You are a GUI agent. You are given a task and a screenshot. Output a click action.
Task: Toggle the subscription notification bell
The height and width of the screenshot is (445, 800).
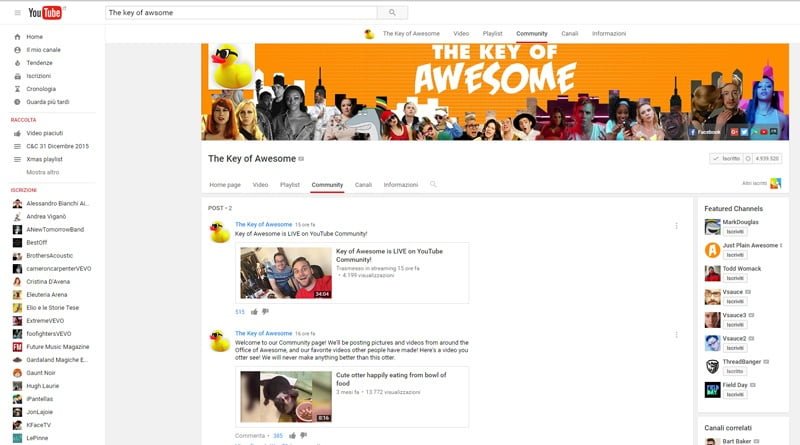pos(748,159)
